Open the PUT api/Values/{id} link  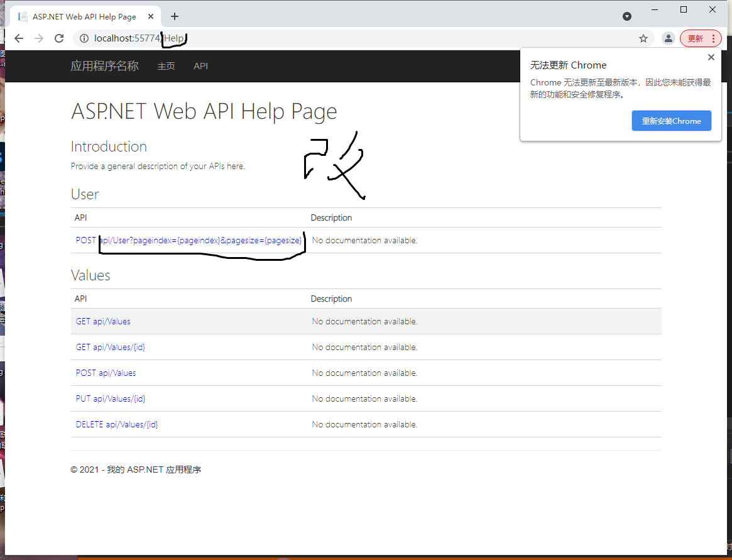pyautogui.click(x=111, y=398)
